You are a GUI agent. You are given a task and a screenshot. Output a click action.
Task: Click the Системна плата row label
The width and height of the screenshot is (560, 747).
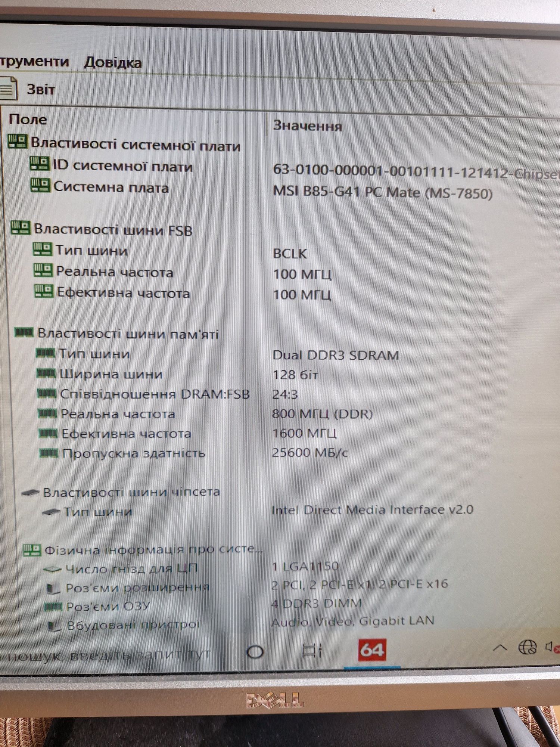tap(111, 187)
